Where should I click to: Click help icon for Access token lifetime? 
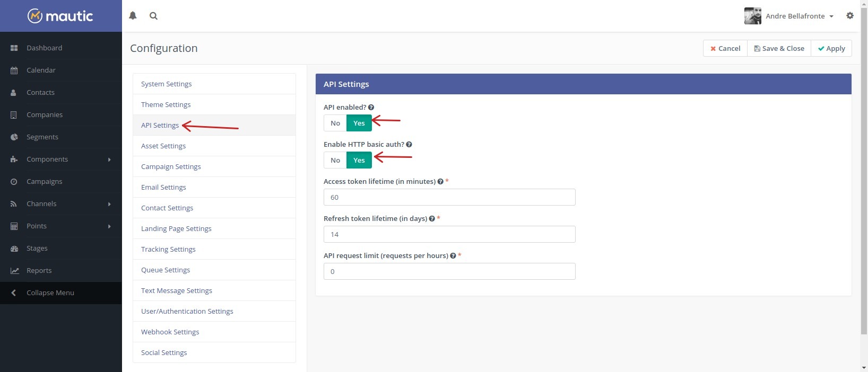(x=440, y=182)
